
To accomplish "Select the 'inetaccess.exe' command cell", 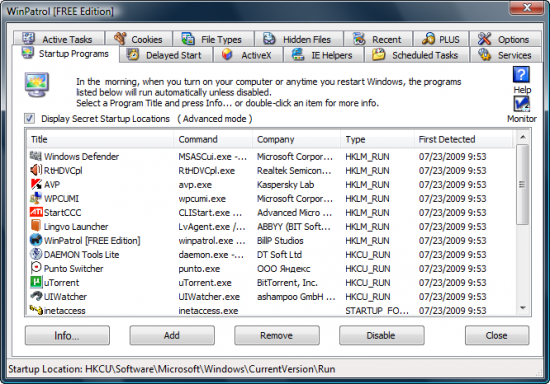I will point(208,311).
